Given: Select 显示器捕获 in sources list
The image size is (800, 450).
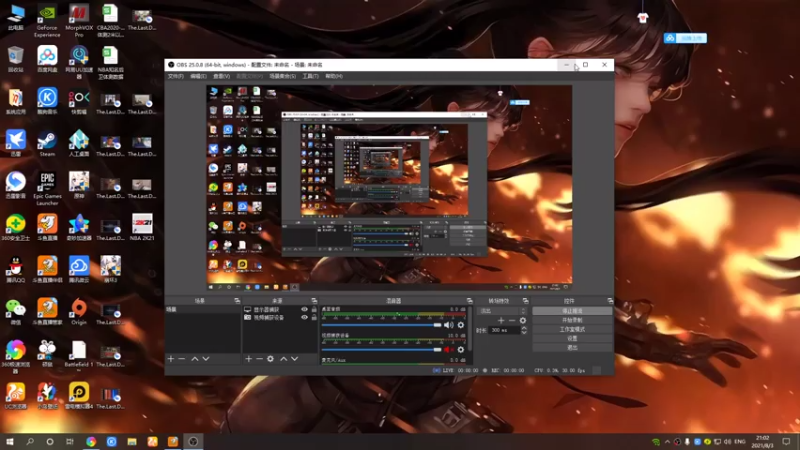Looking at the screenshot, I should point(267,309).
